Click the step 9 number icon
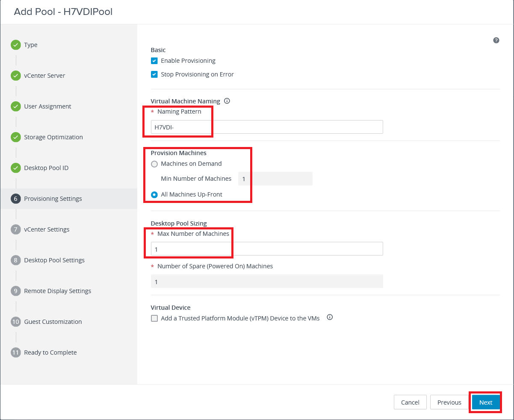Image resolution: width=514 pixels, height=420 pixels. [16, 291]
